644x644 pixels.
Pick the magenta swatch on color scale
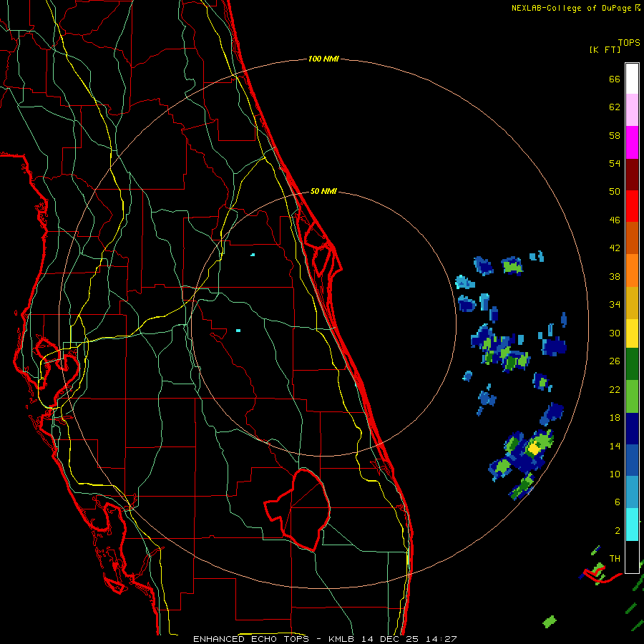pos(632,142)
